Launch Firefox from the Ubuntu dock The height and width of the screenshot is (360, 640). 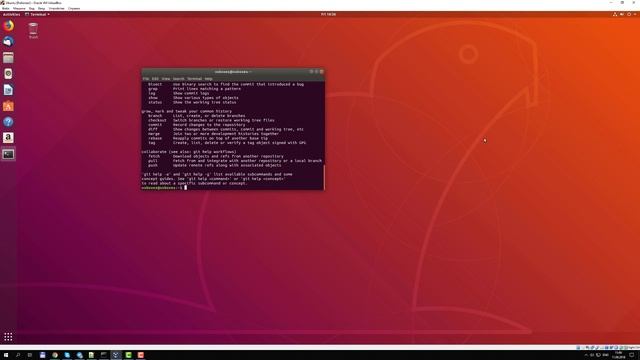[8, 26]
